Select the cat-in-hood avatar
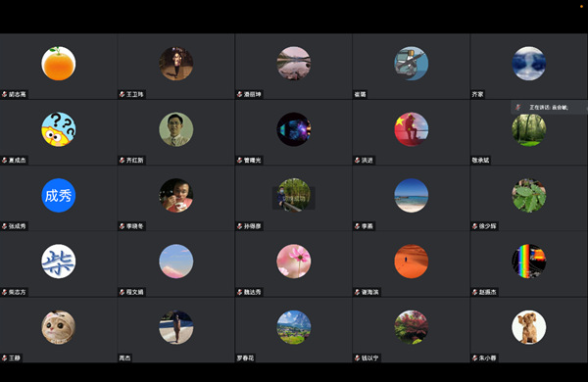 tap(59, 327)
